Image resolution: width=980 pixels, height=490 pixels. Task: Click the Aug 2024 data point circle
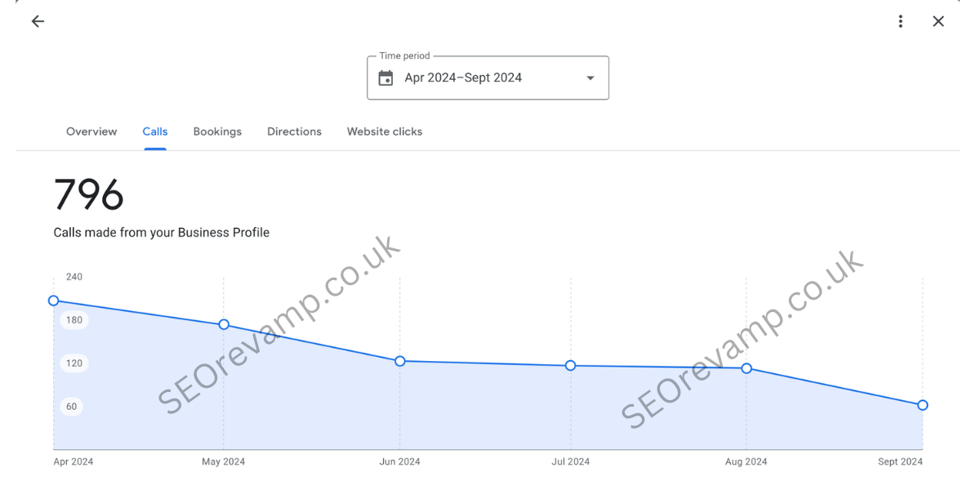pyautogui.click(x=746, y=368)
